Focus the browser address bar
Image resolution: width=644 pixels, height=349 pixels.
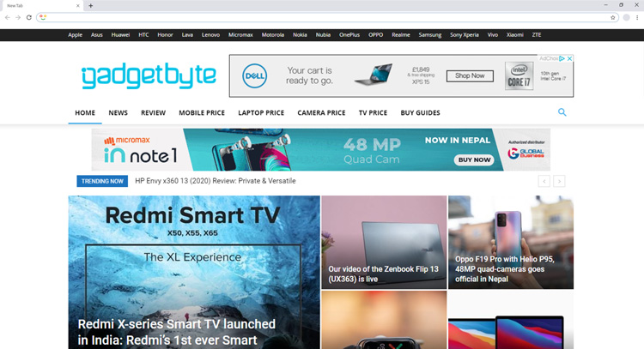327,17
